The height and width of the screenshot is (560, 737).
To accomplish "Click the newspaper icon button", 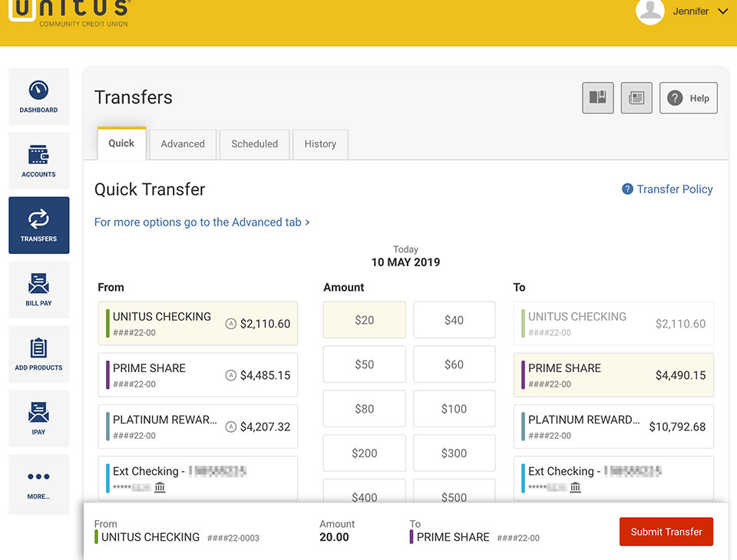I will click(636, 97).
